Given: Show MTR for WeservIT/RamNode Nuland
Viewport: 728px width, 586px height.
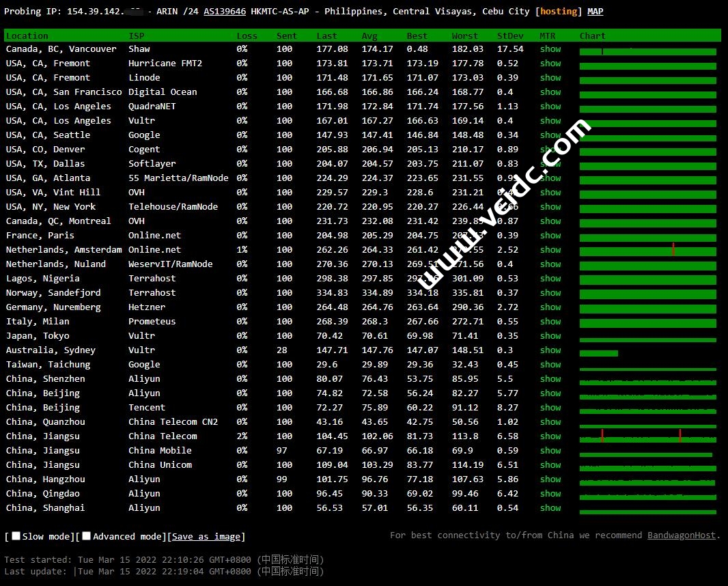Looking at the screenshot, I should click(550, 264).
